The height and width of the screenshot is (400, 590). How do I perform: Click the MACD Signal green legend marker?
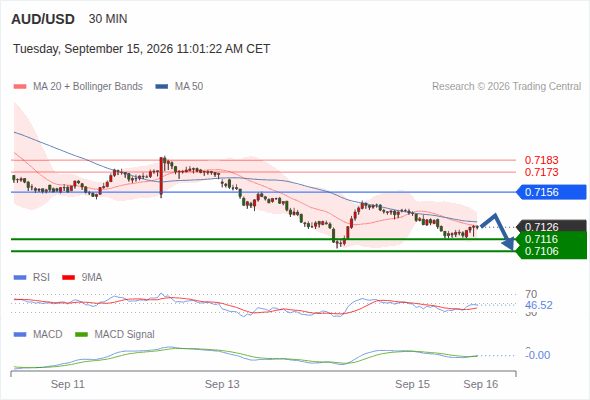tap(82, 334)
